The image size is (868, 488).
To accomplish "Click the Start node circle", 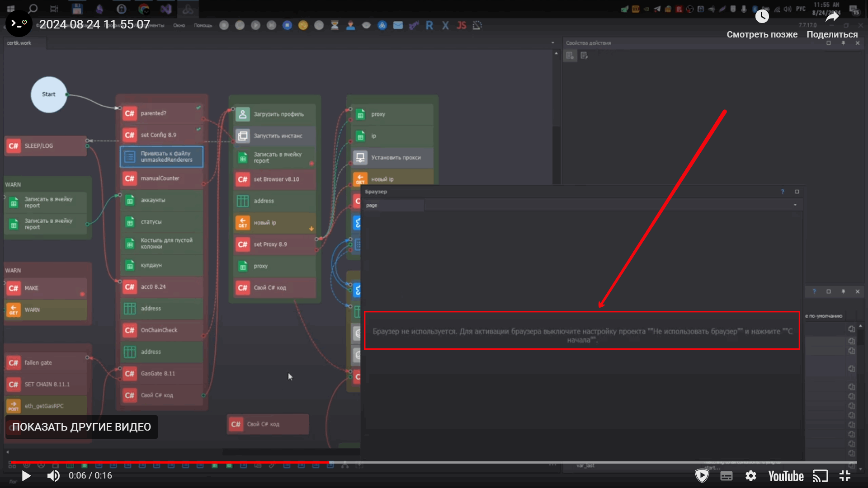I will [x=49, y=94].
